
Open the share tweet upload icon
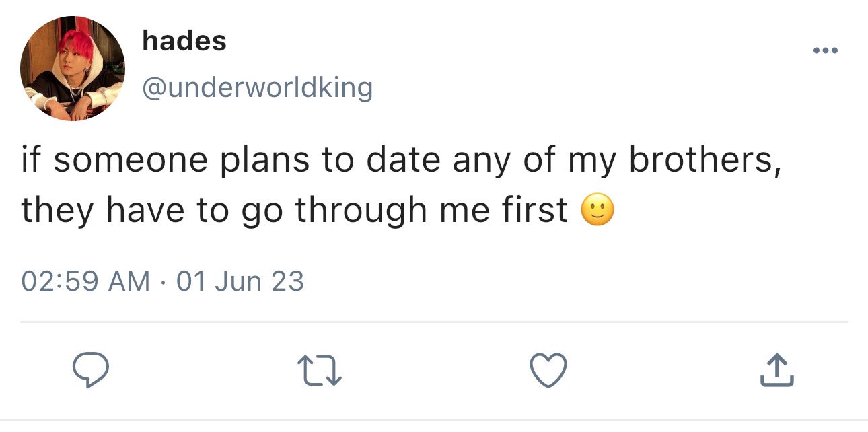777,371
